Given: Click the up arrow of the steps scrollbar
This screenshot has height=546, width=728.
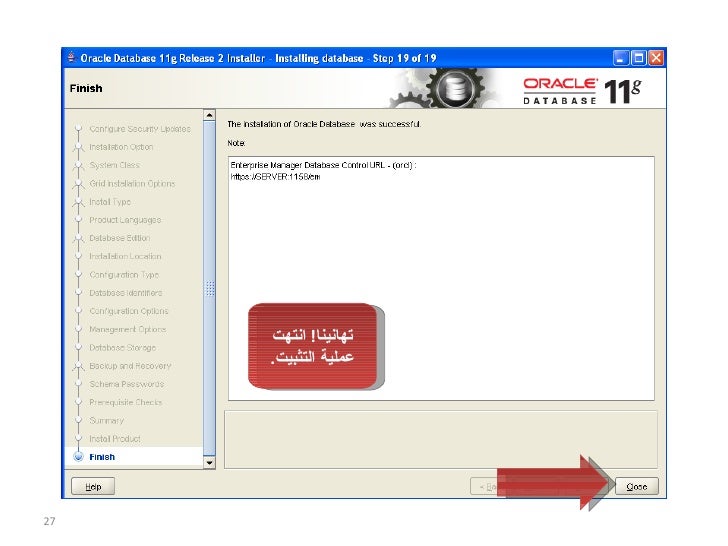Looking at the screenshot, I should 209,115.
